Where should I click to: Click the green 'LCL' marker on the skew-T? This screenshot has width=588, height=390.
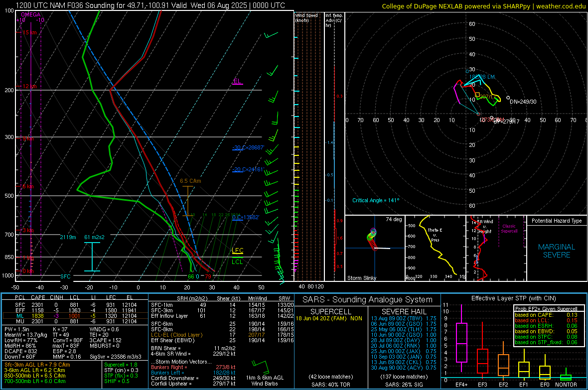237,262
